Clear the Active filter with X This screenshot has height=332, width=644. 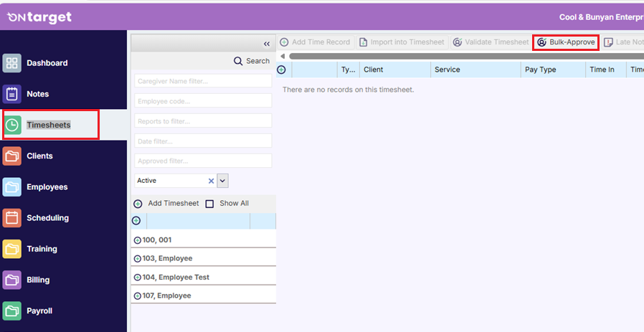pyautogui.click(x=211, y=181)
